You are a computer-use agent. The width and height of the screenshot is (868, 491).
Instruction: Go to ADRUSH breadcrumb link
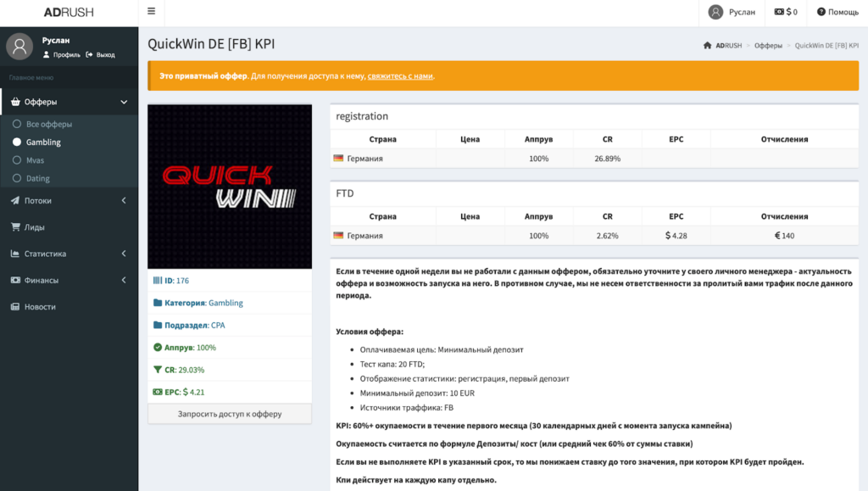click(728, 46)
